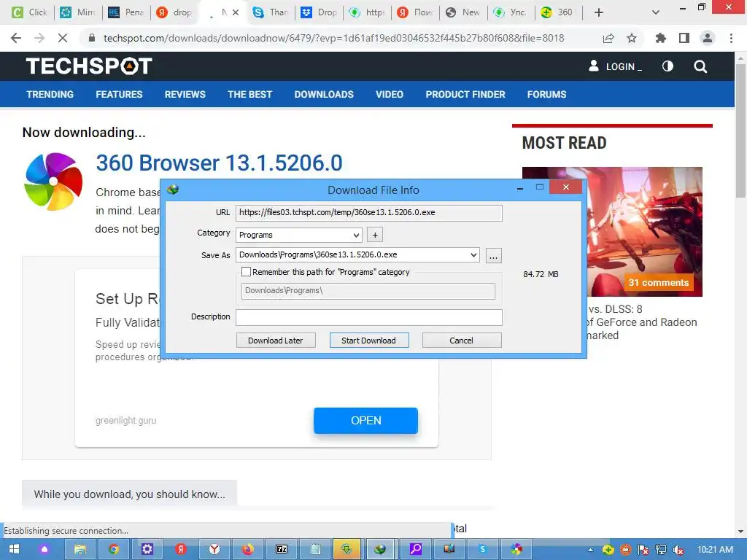Open the FEATURES menu item
The height and width of the screenshot is (560, 747).
[x=119, y=94]
